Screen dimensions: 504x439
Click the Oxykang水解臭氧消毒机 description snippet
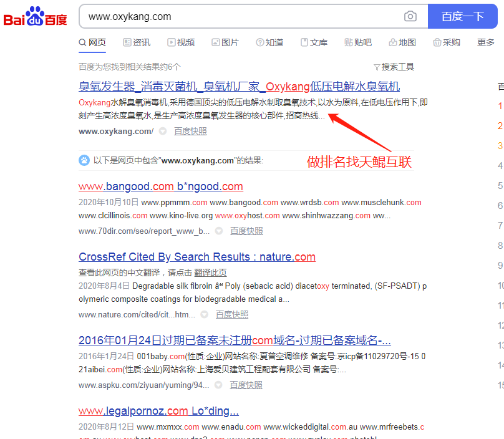click(x=253, y=109)
